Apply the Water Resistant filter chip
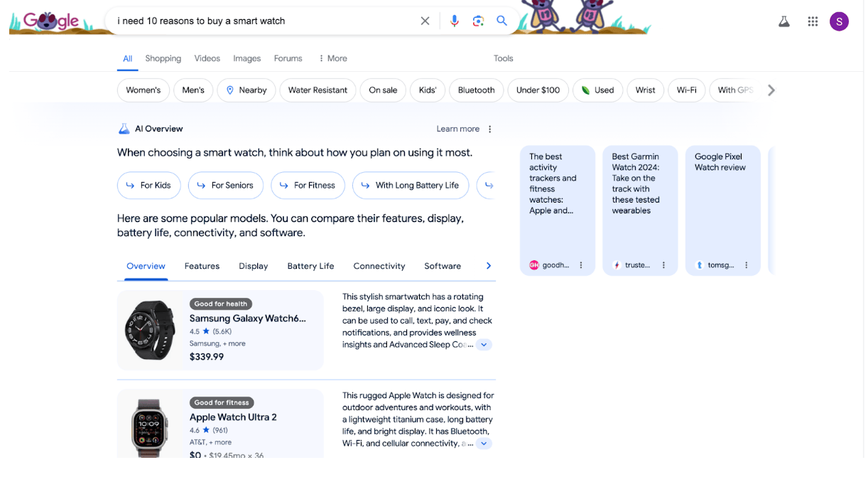 [318, 90]
